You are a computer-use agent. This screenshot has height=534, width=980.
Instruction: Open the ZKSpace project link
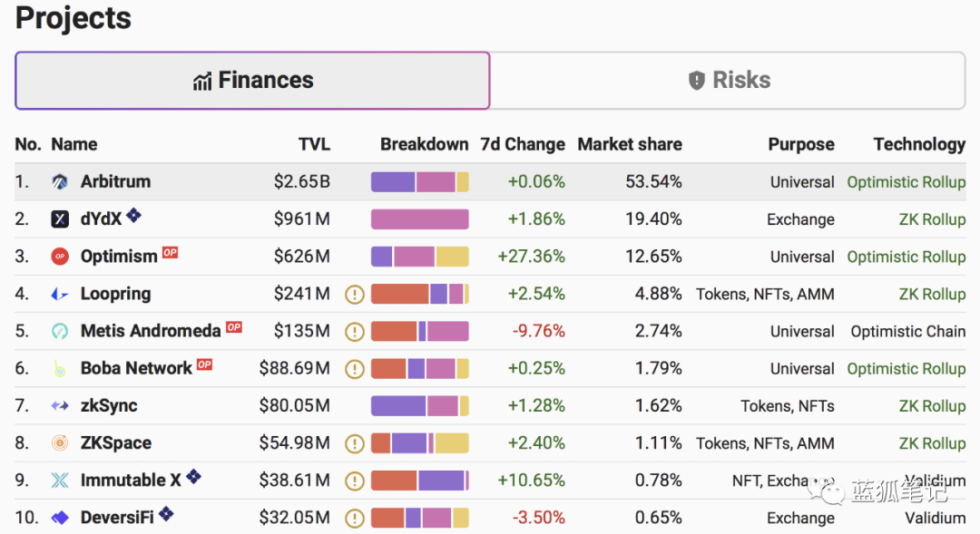point(115,442)
